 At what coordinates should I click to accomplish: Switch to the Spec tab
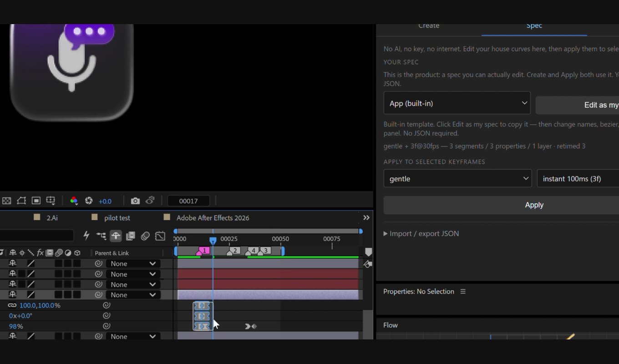coord(534,26)
